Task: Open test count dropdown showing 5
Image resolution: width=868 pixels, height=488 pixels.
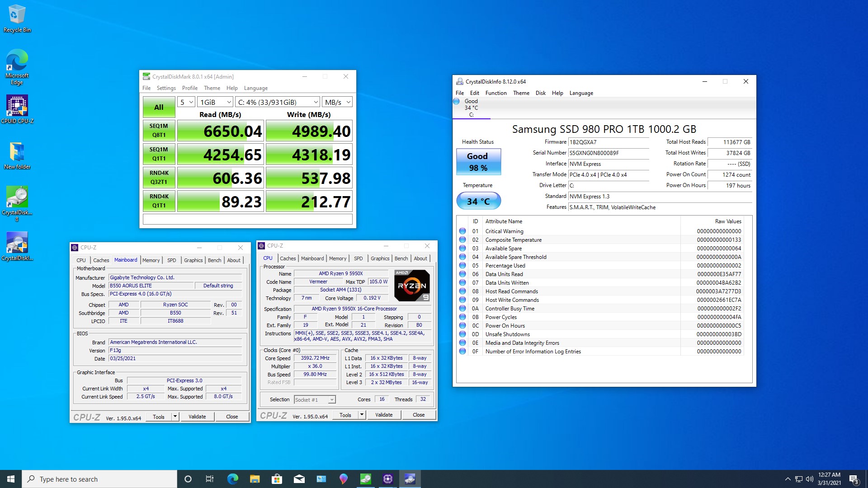Action: [186, 103]
